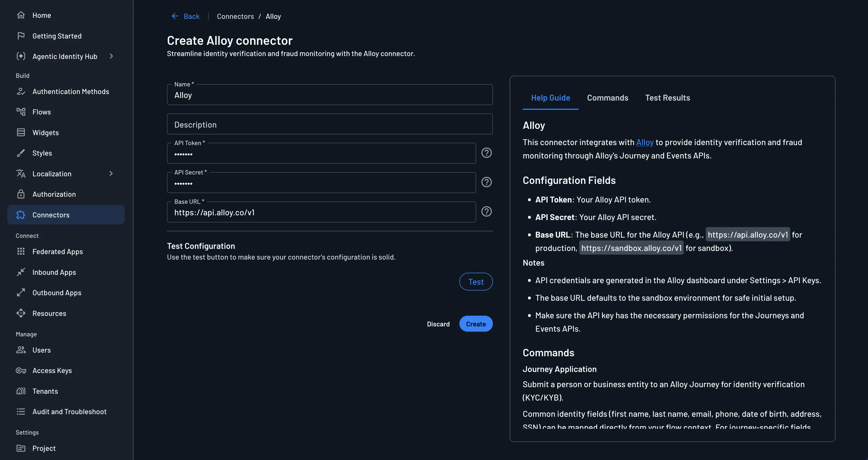Click the Getting Started flag icon
The width and height of the screenshot is (868, 460).
coord(21,36)
